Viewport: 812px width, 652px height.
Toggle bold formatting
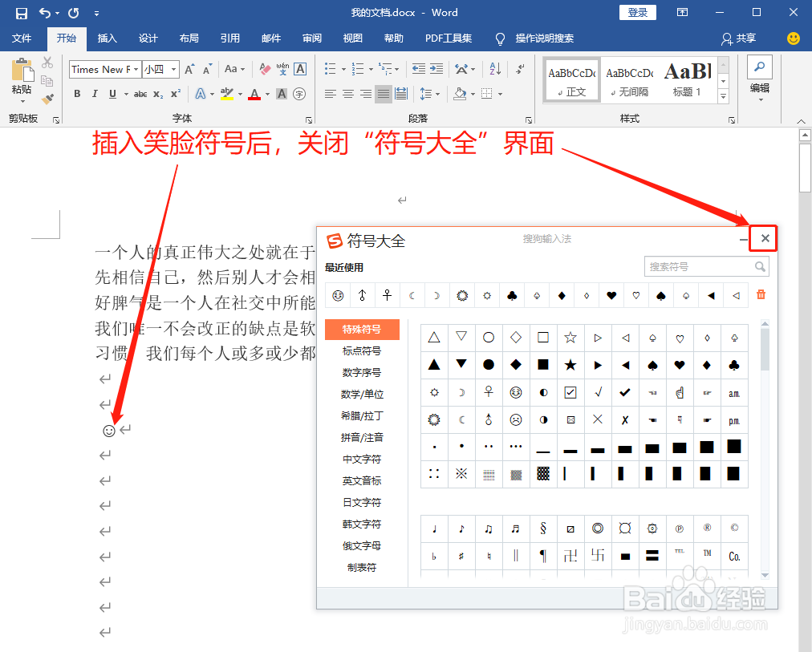click(77, 94)
